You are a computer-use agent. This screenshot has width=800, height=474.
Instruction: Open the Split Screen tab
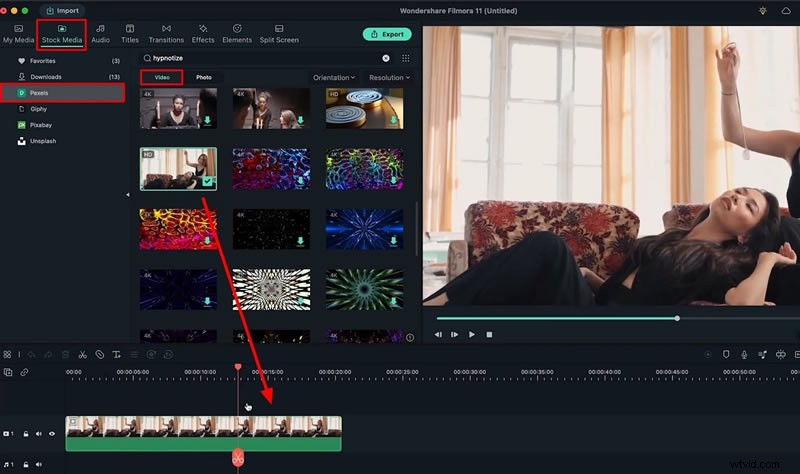(279, 34)
